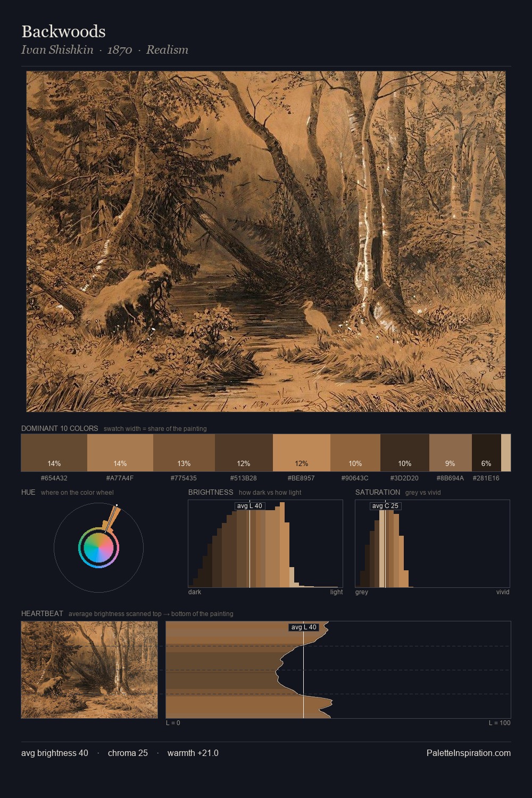532x798 pixels.
Task: Click the main Backwoods painting image
Action: [x=266, y=242]
